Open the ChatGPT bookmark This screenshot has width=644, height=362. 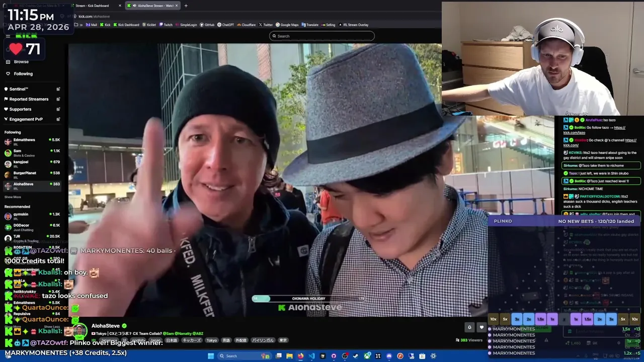(x=225, y=25)
